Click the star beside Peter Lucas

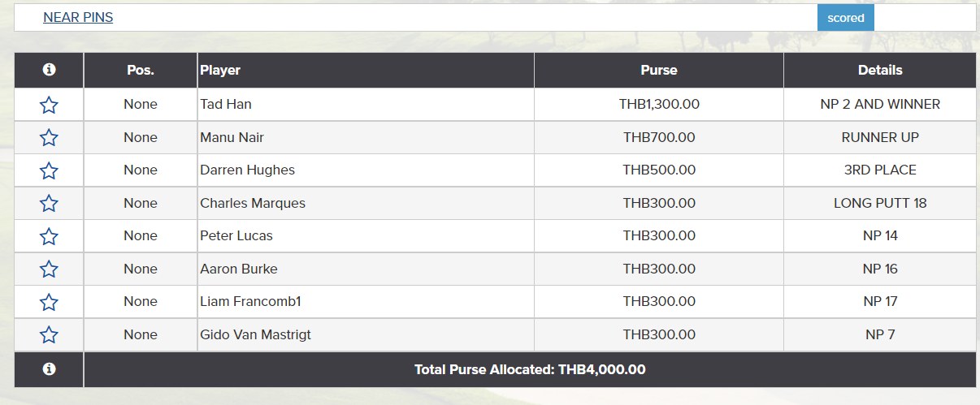(x=49, y=236)
